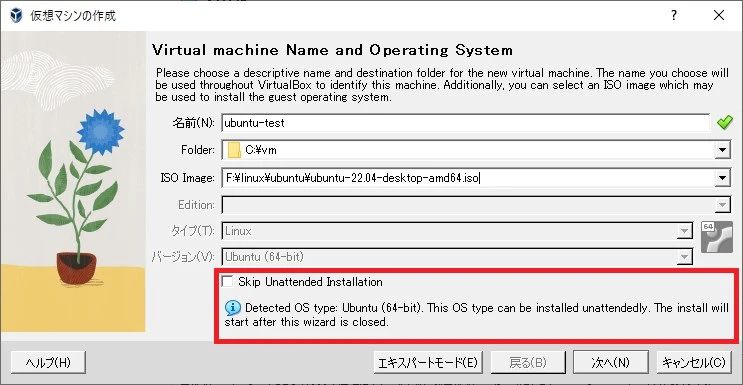Enable Skip Unattended Installation checkbox
The image size is (743, 385).
228,282
